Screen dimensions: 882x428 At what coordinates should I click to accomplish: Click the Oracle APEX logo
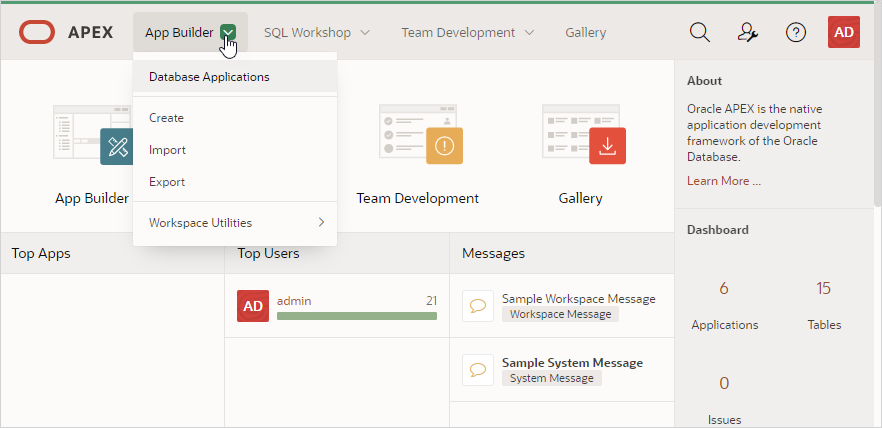click(66, 32)
